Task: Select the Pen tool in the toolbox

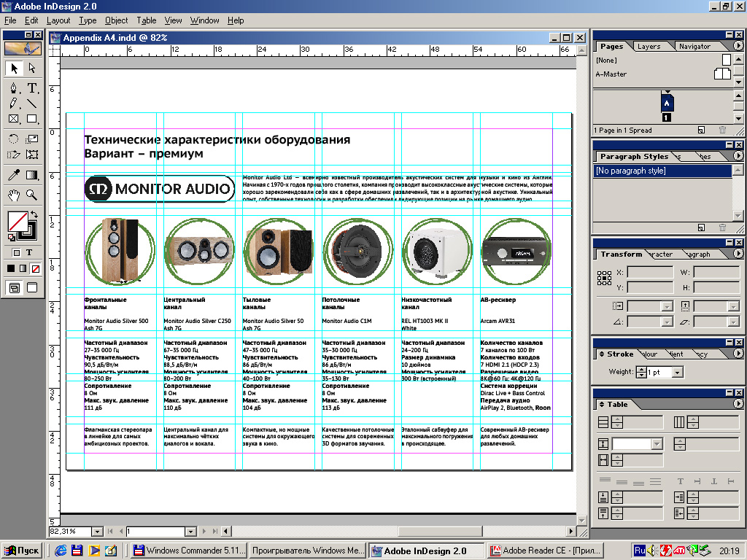Action: [13, 87]
